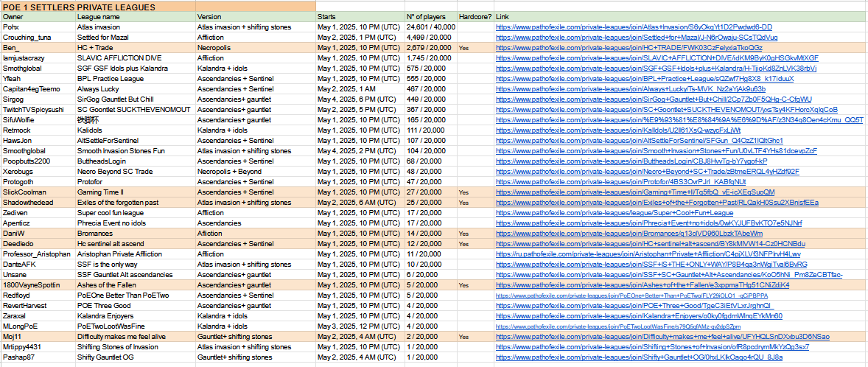Open Ashes of the Fallen join link
Viewport: 868px width, 367px height.
642,285
